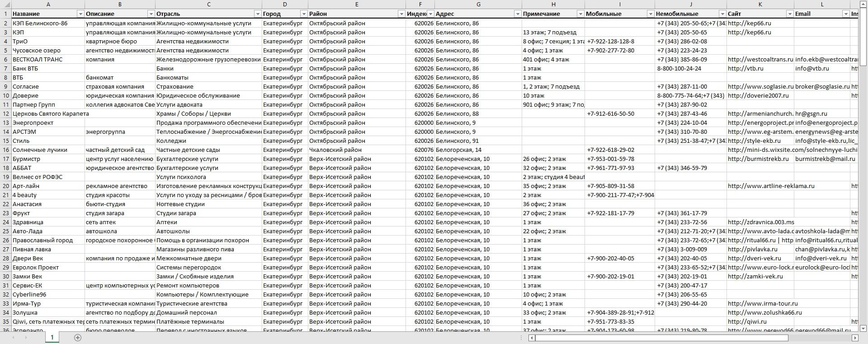Select the cell 'hr@gsgn.ru'
868x344 pixels.
coord(822,113)
